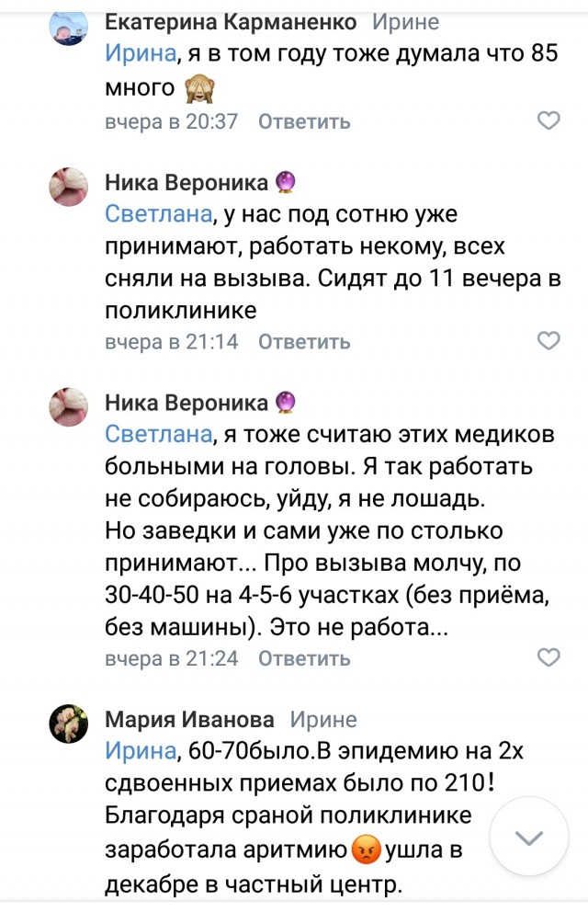This screenshot has height=912, width=588.
Task: Reply to the 21:24 comment by Ника Вероника
Action: click(x=304, y=658)
